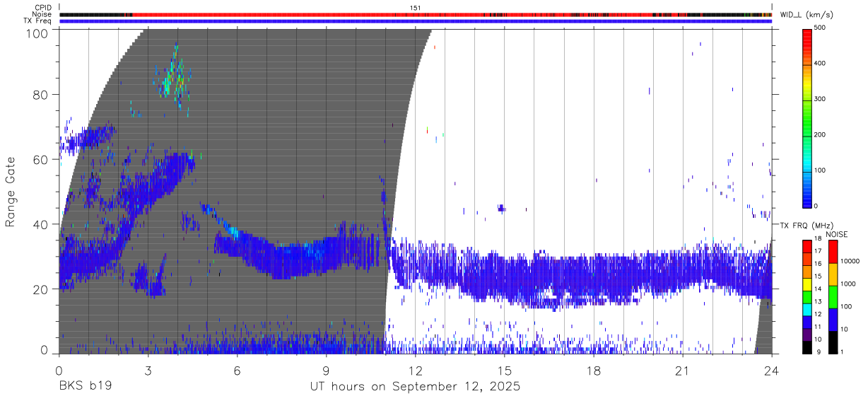868x401 pixels.
Task: Click the 200 tick on width colorbar
Action: coord(820,134)
